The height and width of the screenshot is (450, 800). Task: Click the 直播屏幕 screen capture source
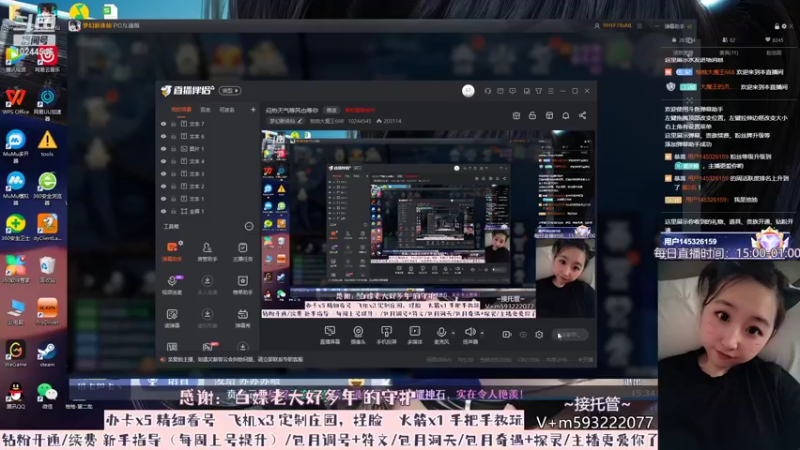tap(330, 335)
